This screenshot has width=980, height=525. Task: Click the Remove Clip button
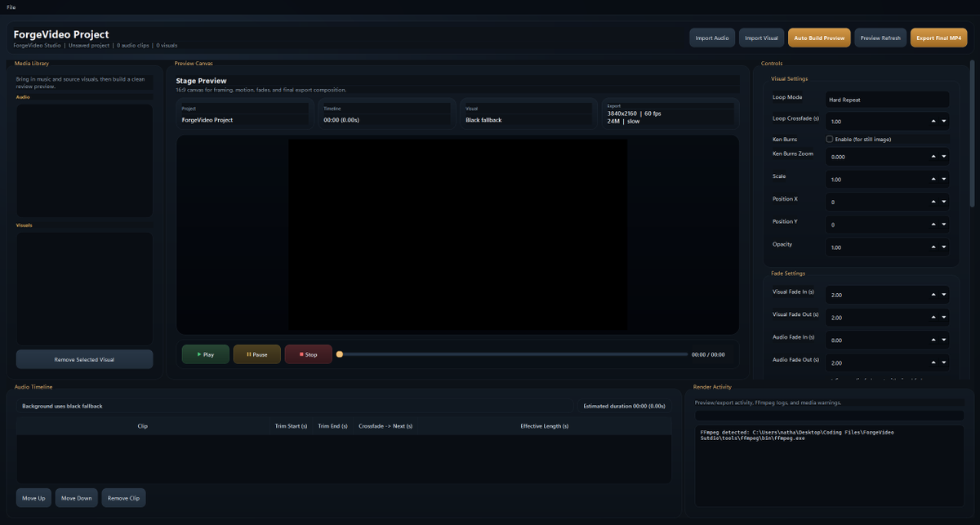[123, 498]
